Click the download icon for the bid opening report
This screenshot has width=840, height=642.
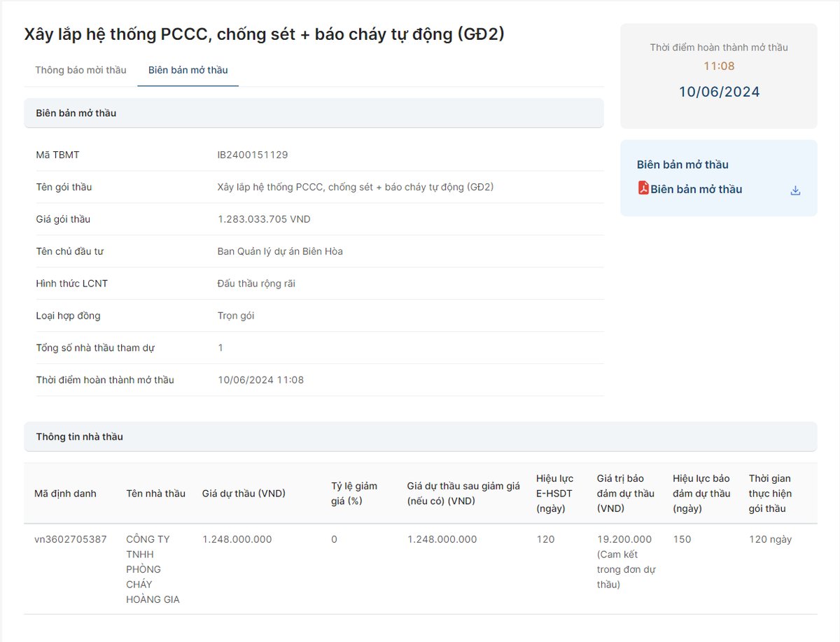(794, 189)
